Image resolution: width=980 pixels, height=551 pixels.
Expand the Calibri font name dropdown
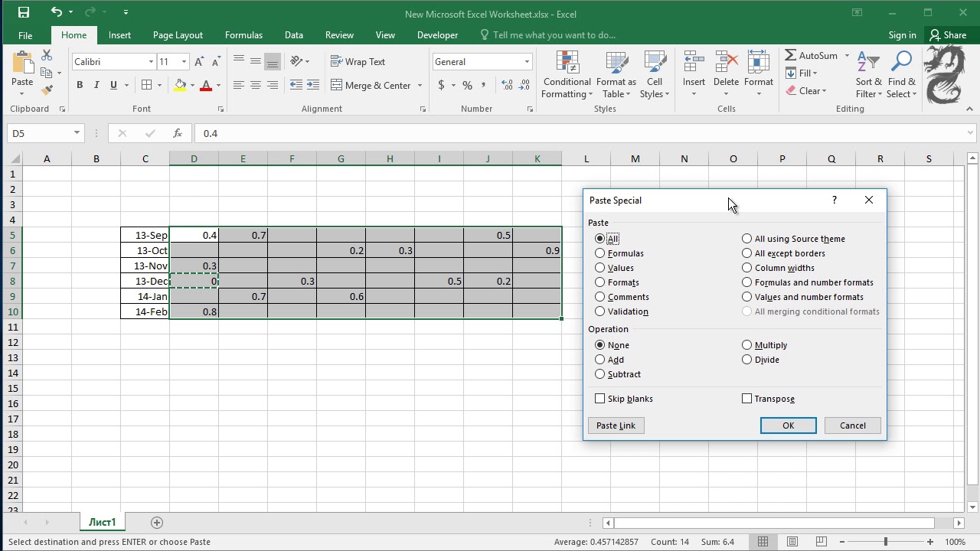point(151,62)
